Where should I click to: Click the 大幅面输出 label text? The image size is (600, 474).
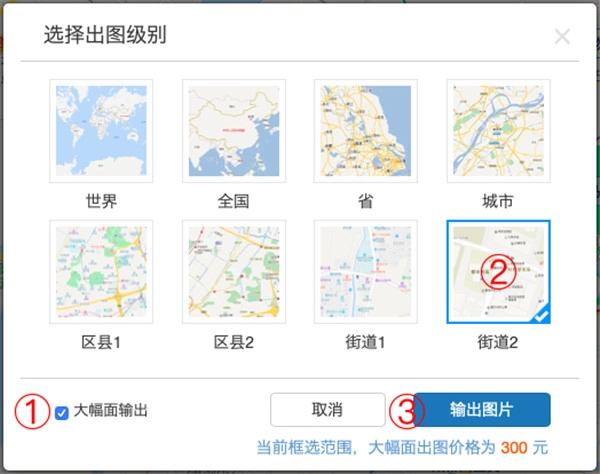pyautogui.click(x=111, y=411)
